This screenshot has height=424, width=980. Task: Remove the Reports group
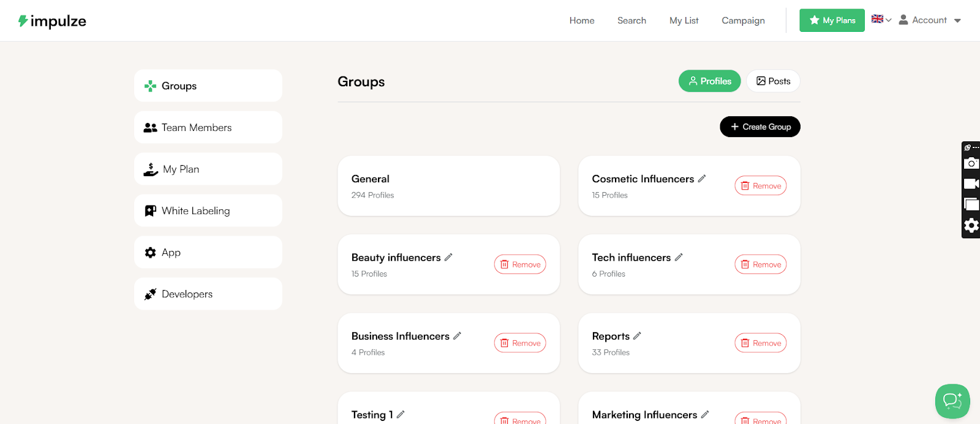click(761, 343)
